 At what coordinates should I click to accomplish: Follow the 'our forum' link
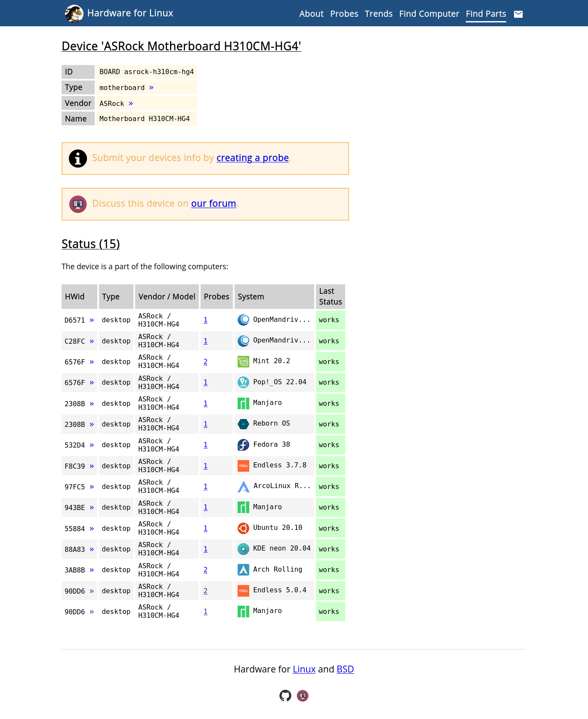click(214, 203)
